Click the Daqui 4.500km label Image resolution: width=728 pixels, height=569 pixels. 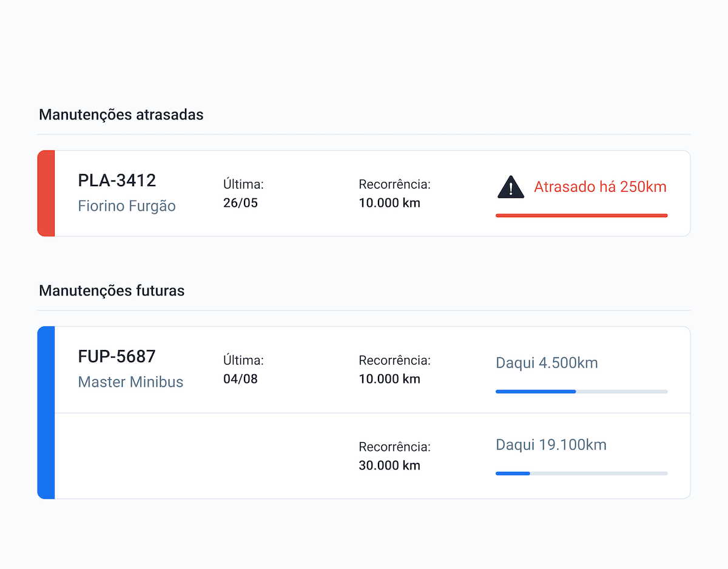547,363
